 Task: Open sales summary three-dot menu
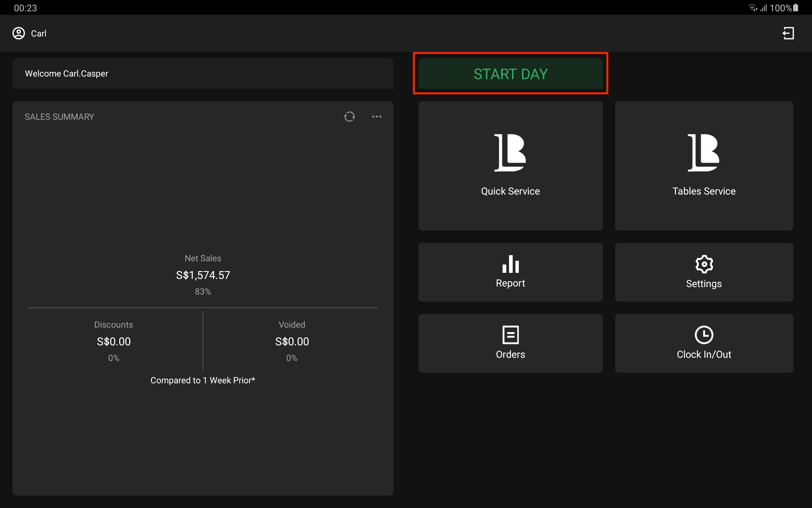click(x=377, y=117)
